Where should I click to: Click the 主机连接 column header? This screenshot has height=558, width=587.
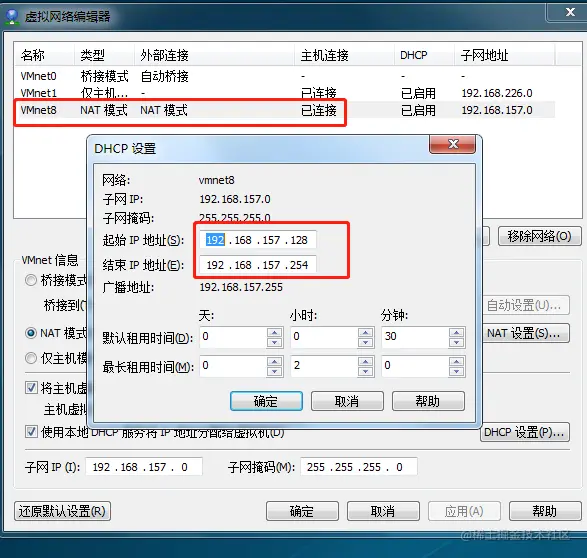344,55
